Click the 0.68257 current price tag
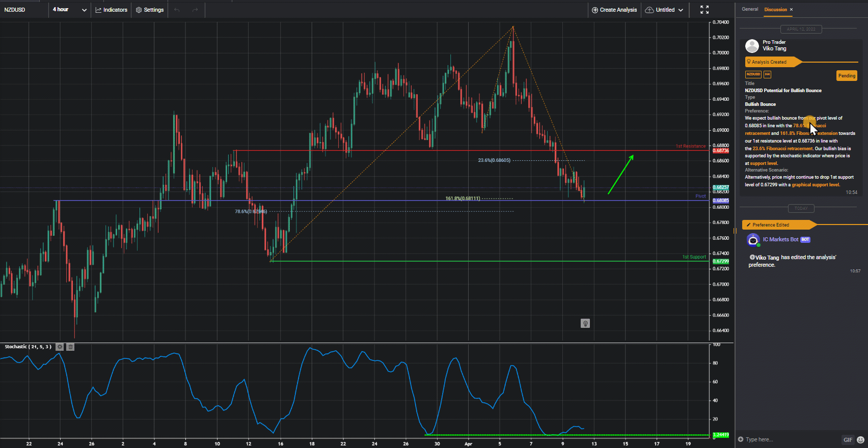Viewport: 868px width, 448px height. click(x=721, y=187)
